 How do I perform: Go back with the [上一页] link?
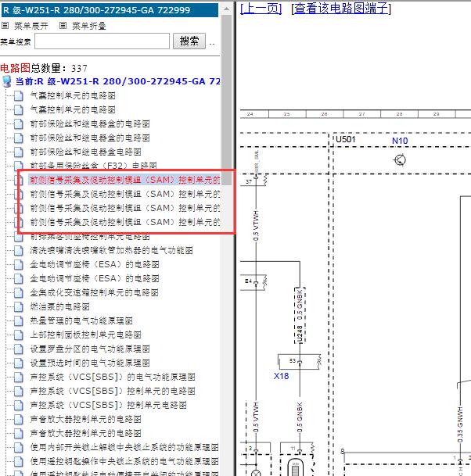click(261, 9)
